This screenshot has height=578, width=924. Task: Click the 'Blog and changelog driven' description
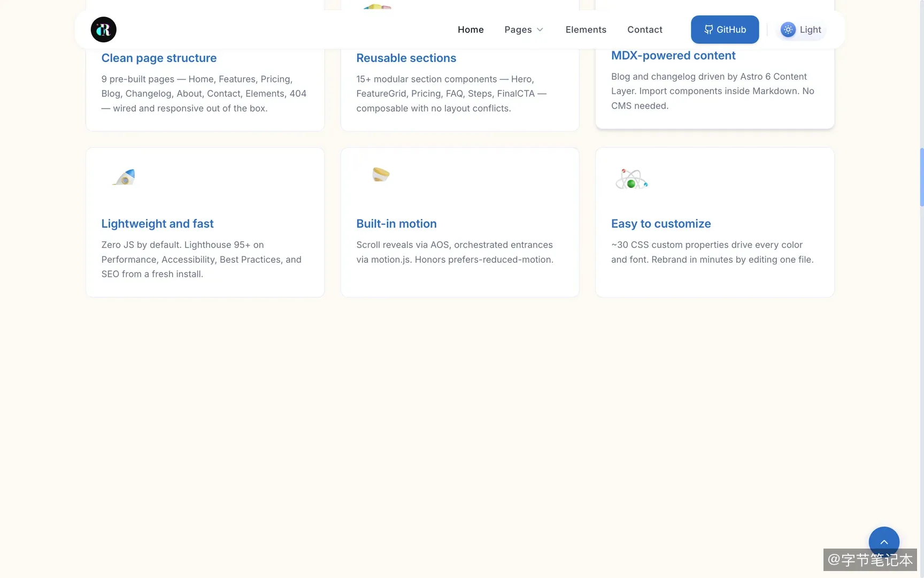(x=713, y=91)
